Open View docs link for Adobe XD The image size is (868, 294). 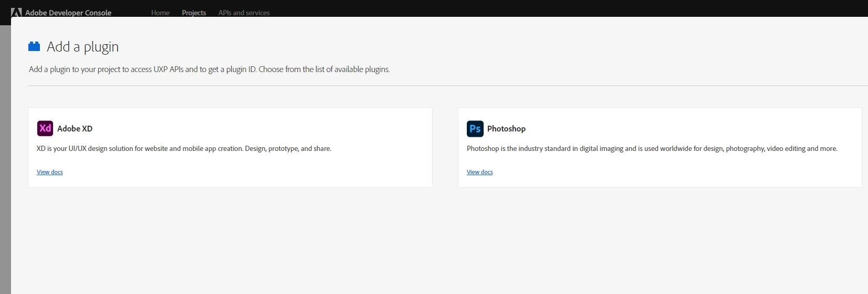pyautogui.click(x=50, y=172)
